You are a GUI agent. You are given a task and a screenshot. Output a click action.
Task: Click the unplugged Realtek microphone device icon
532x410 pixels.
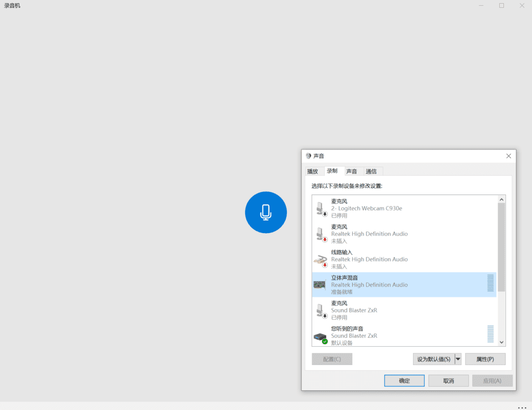(320, 234)
